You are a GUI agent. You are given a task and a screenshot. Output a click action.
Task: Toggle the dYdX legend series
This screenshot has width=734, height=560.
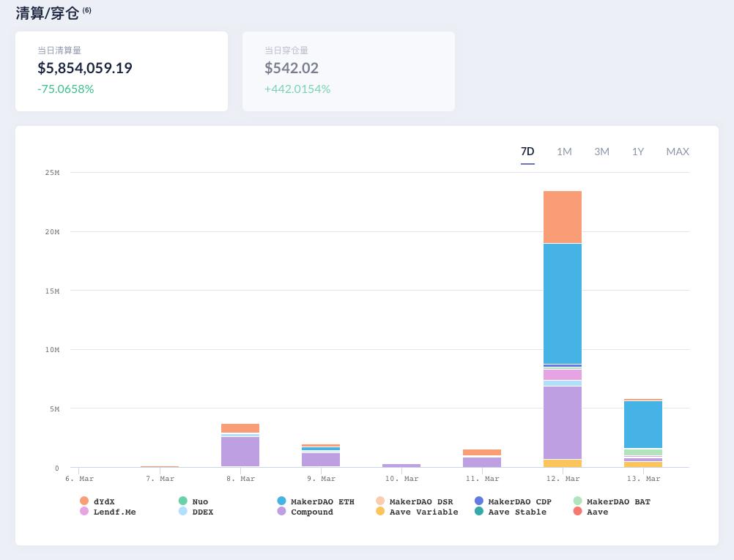[x=103, y=501]
